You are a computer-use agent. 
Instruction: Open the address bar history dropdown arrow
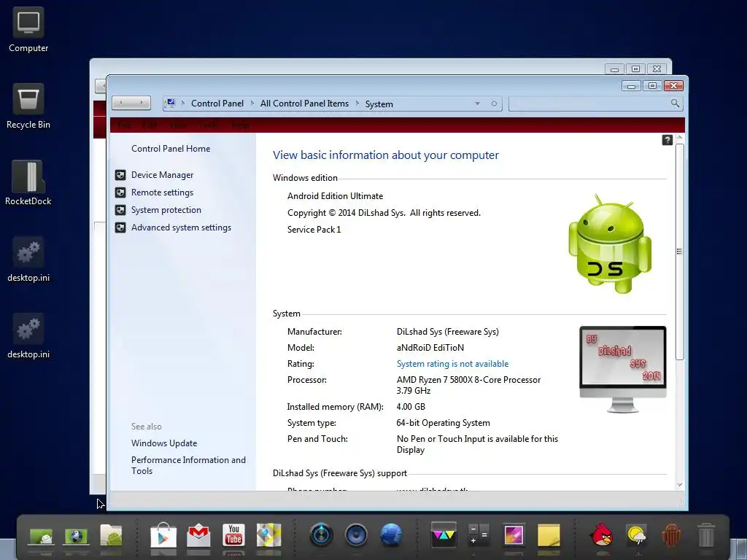(477, 104)
